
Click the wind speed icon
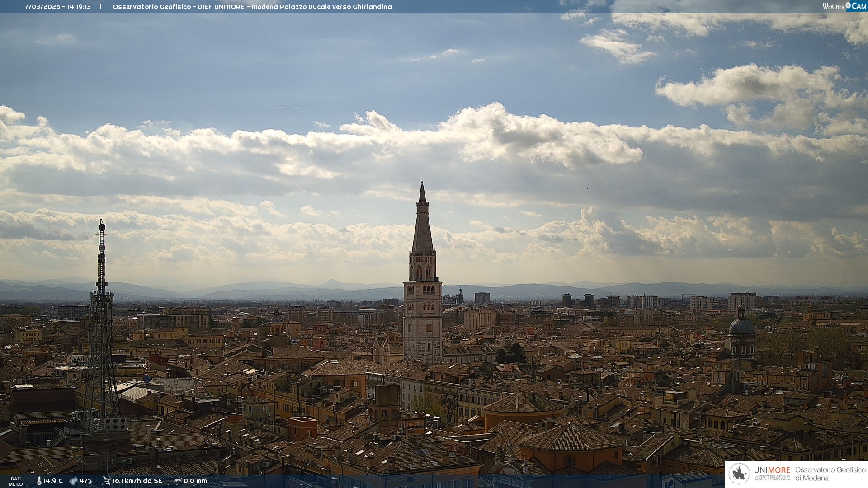coord(106,481)
